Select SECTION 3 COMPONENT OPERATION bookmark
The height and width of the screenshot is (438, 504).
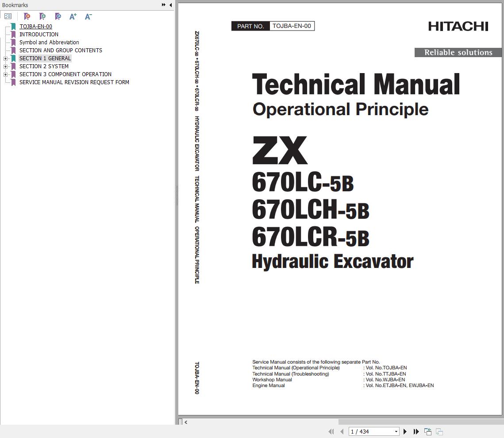(65, 74)
